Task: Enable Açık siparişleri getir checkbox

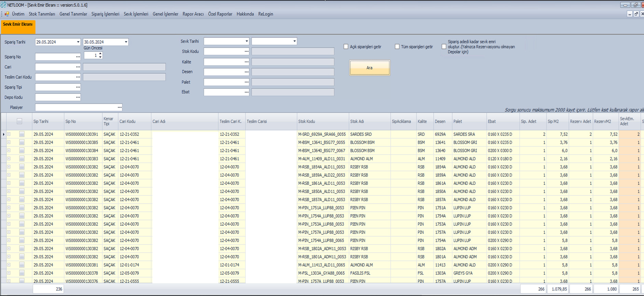Action: coord(346,47)
